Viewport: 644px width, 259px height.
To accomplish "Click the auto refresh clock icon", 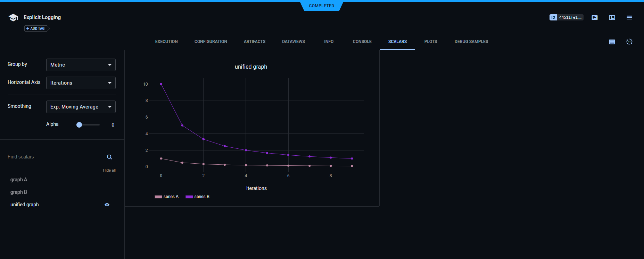I will (629, 42).
